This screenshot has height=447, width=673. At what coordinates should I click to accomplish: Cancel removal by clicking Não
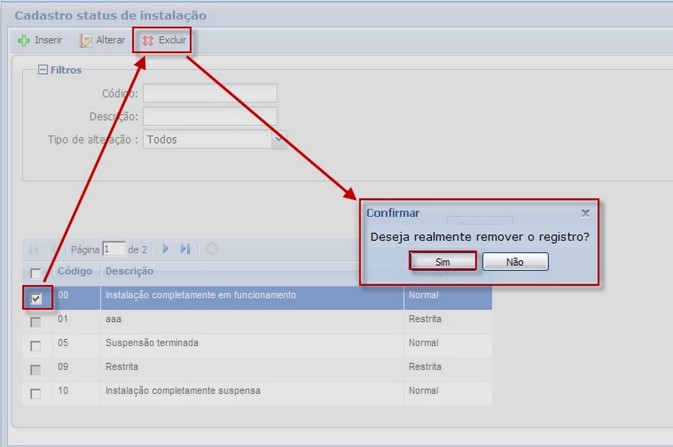click(x=515, y=261)
